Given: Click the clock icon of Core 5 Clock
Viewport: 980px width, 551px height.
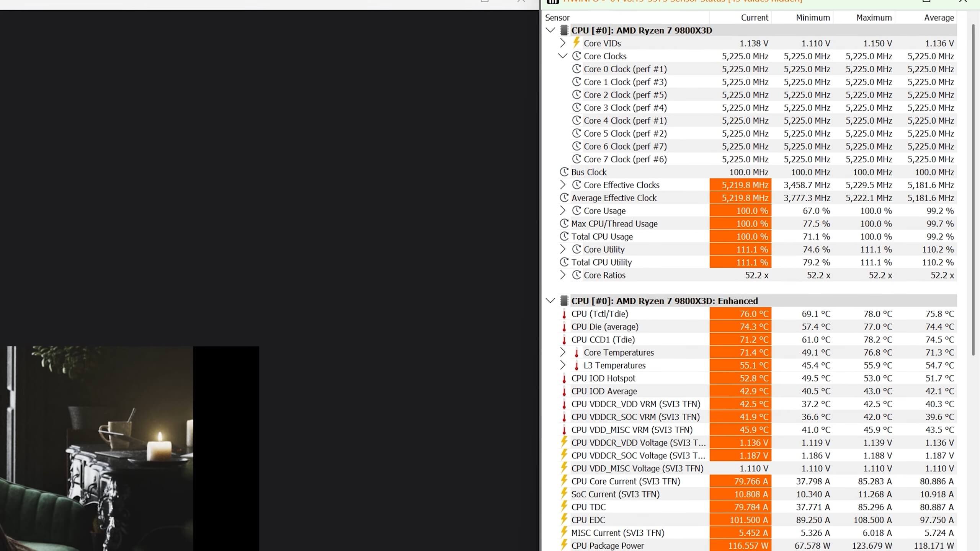Looking at the screenshot, I should click(576, 133).
